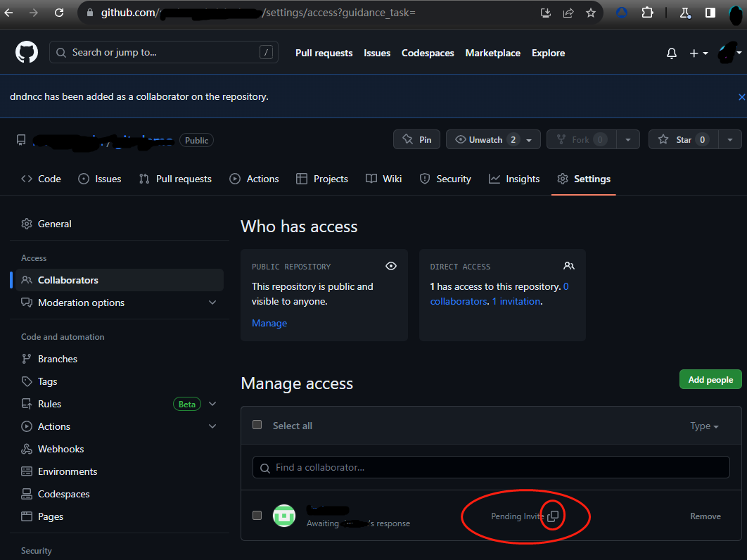747x560 pixels.
Task: Open Codespaces in top navigation
Action: pyautogui.click(x=428, y=53)
